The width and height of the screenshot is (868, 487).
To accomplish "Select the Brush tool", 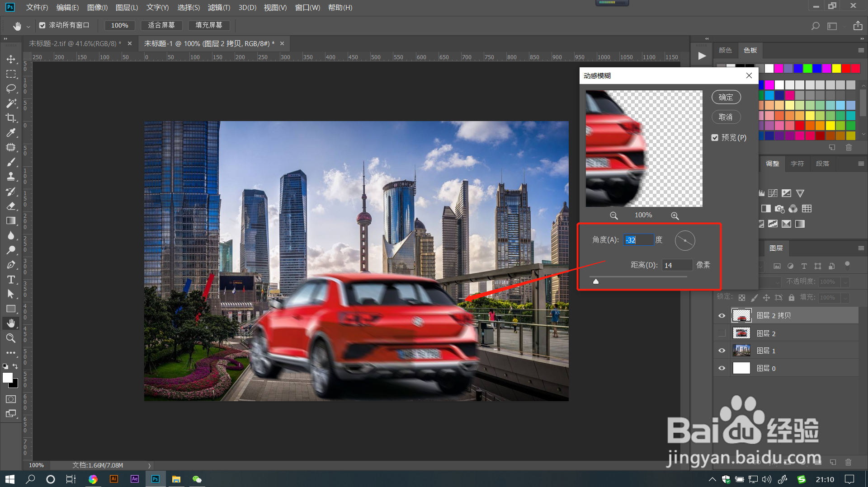I will (11, 162).
